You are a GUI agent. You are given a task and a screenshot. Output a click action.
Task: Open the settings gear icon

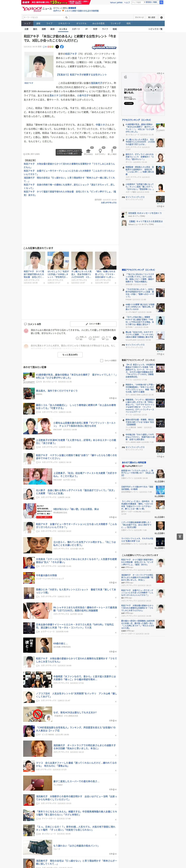pyautogui.click(x=161, y=17)
